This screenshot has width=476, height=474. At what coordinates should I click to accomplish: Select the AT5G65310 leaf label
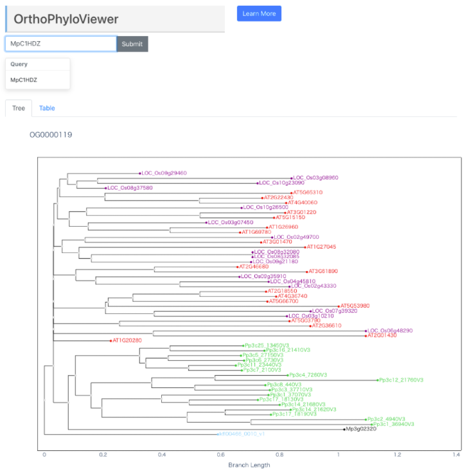click(308, 193)
